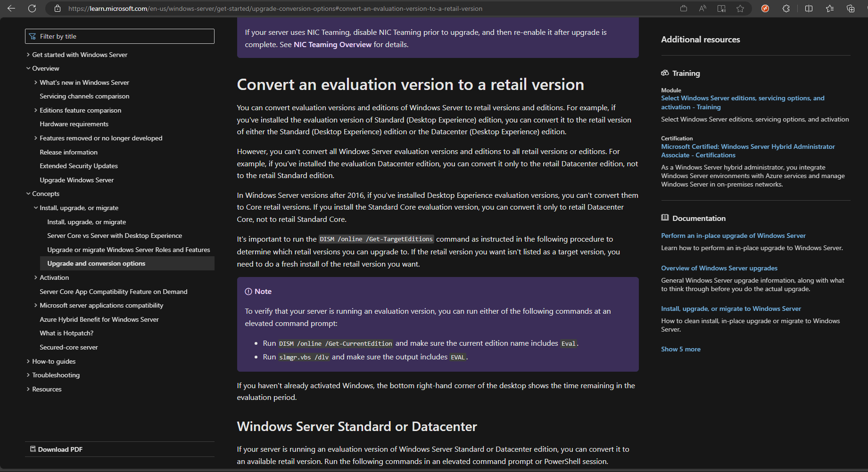The image size is (868, 472).
Task: Activate Read aloud icon in address bar
Action: pyautogui.click(x=703, y=8)
